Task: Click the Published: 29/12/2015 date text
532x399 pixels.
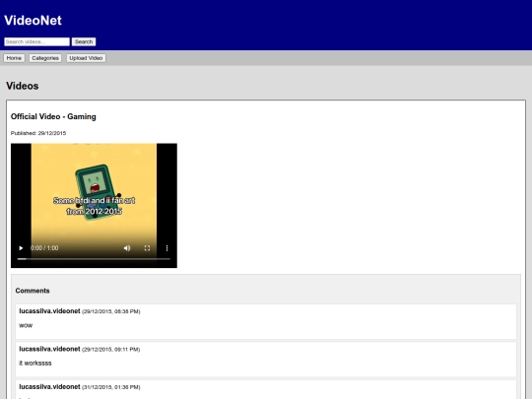Action: pyautogui.click(x=38, y=133)
